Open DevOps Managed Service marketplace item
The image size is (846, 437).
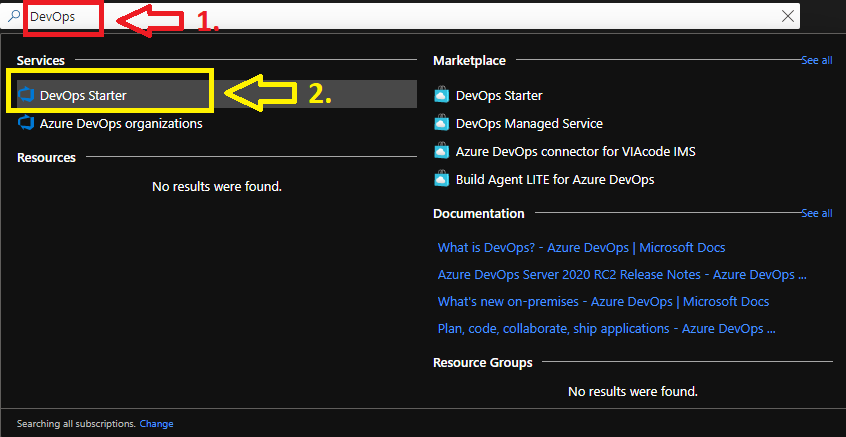pos(529,124)
